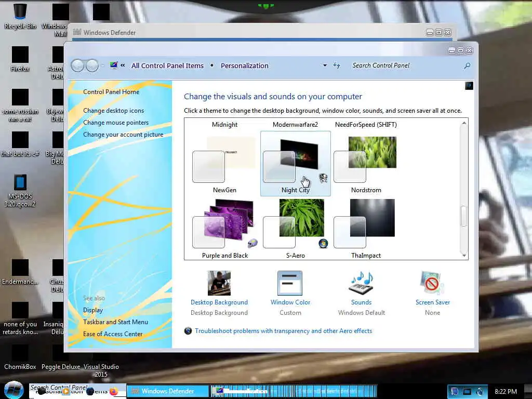Click the Personalization breadcrumb segment
The width and height of the screenshot is (532, 399).
(x=245, y=65)
